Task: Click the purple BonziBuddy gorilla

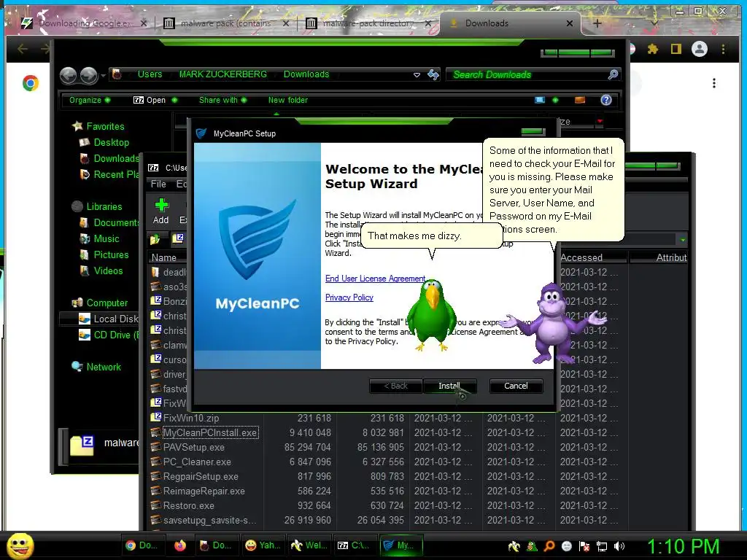Action: coord(551,322)
